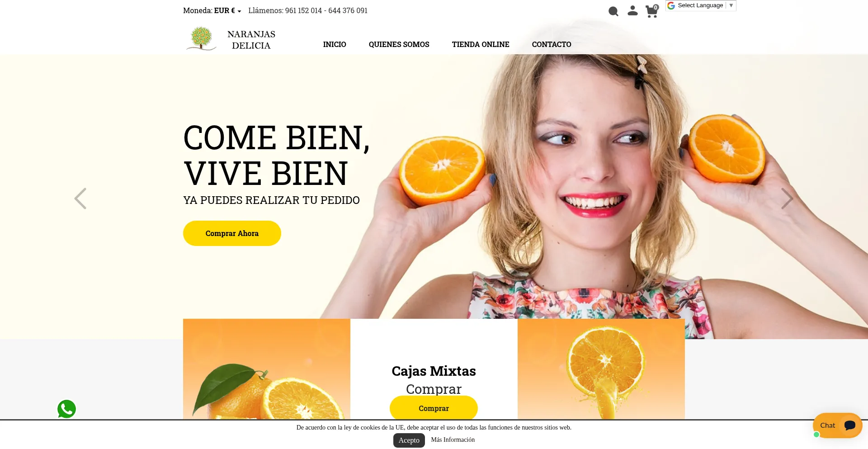The image size is (868, 449).
Task: Accept cookies with Acepto button
Action: coord(409,440)
